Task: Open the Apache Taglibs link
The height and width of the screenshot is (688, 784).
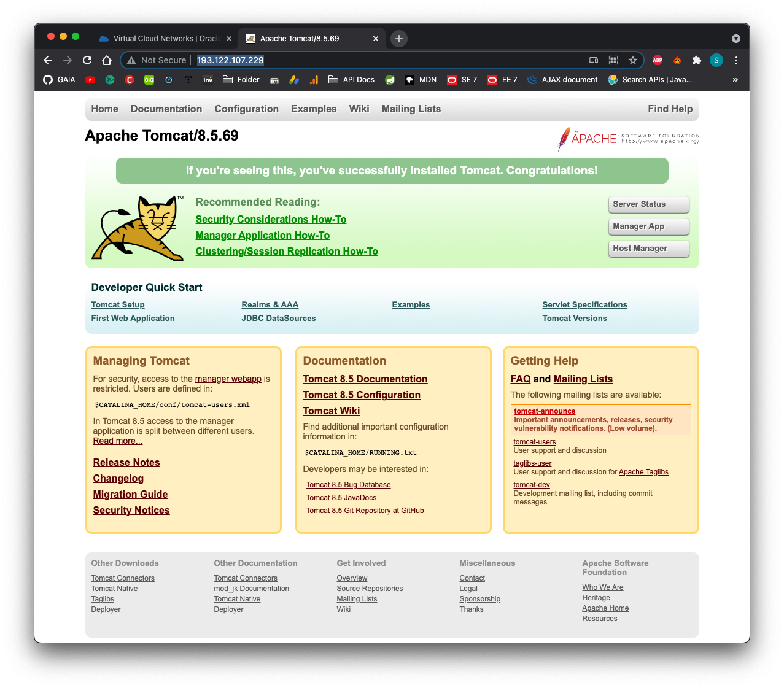Action: click(x=643, y=472)
